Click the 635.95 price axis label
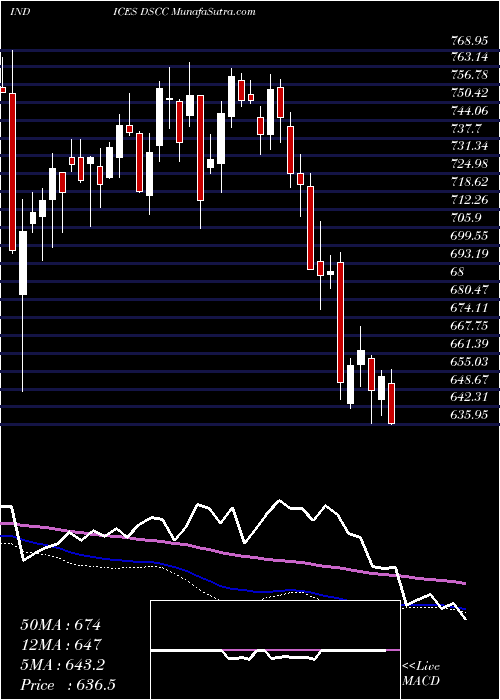Viewport: 500px width, 700px height. 470,415
